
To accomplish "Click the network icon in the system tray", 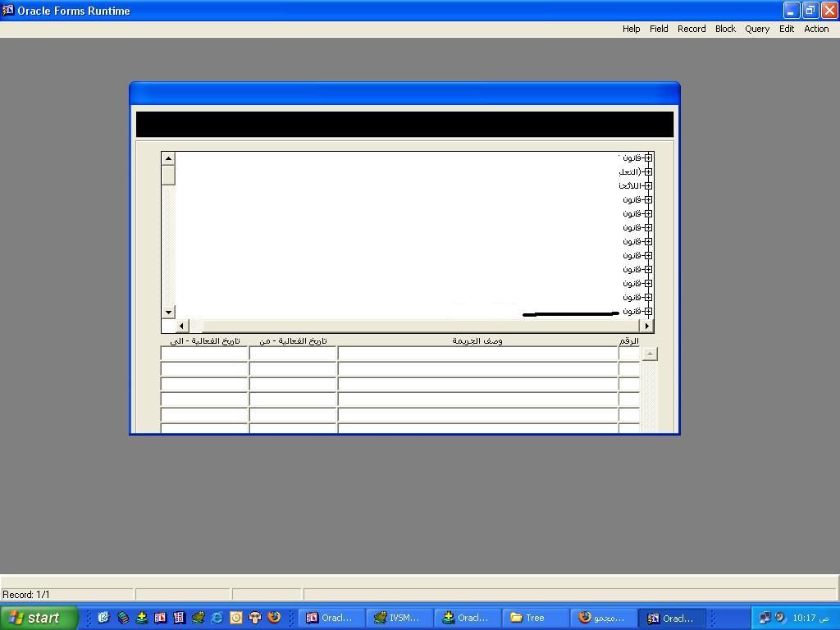I will point(765,618).
